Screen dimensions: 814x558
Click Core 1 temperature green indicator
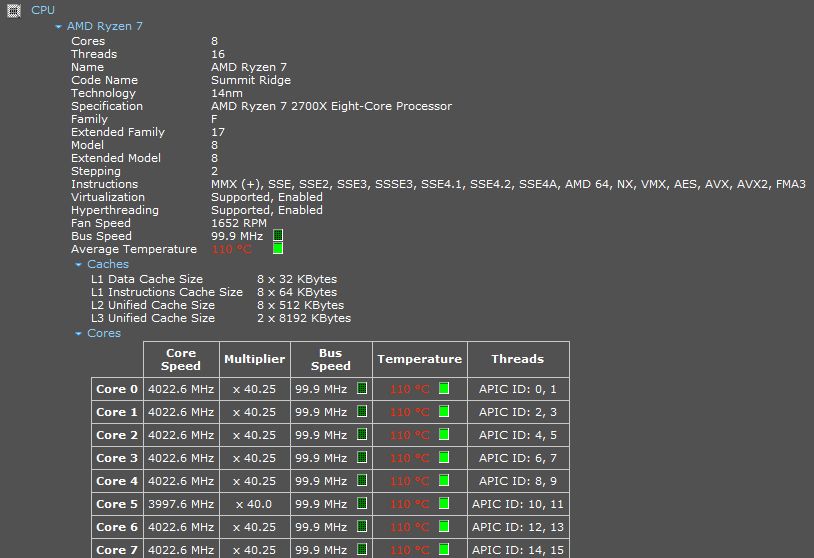point(444,412)
